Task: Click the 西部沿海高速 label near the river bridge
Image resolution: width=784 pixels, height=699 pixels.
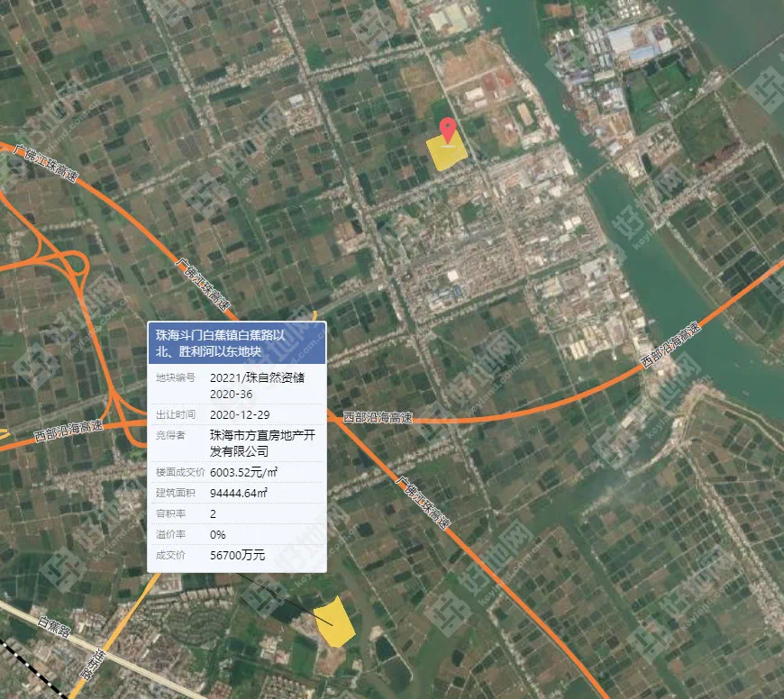Action: tap(670, 345)
